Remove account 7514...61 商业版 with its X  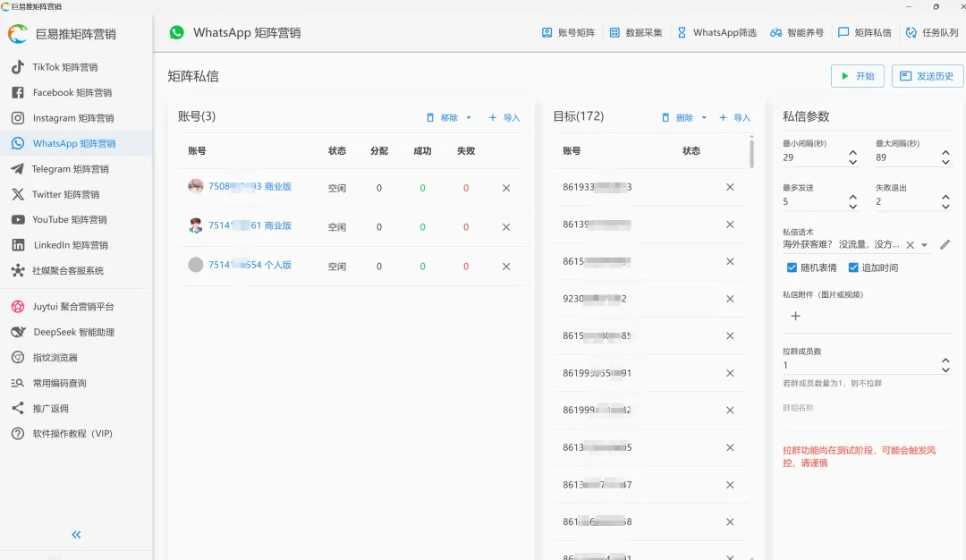[x=505, y=227]
